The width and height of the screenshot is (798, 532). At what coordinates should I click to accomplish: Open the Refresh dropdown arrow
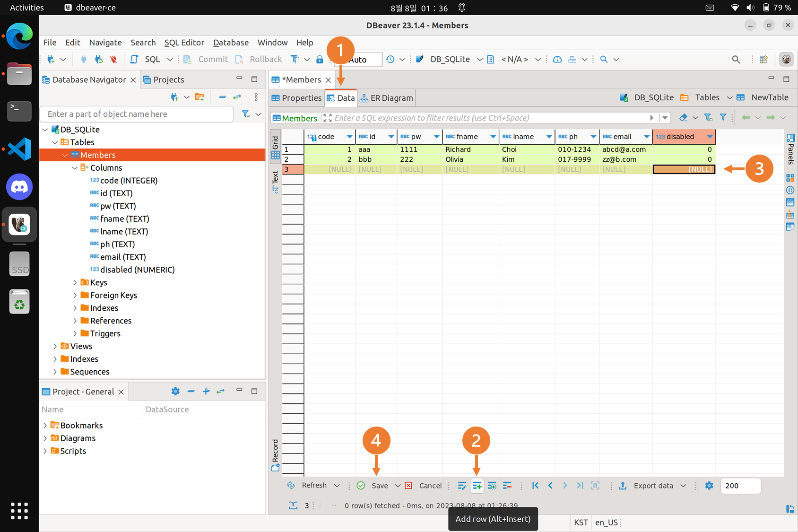(337, 486)
